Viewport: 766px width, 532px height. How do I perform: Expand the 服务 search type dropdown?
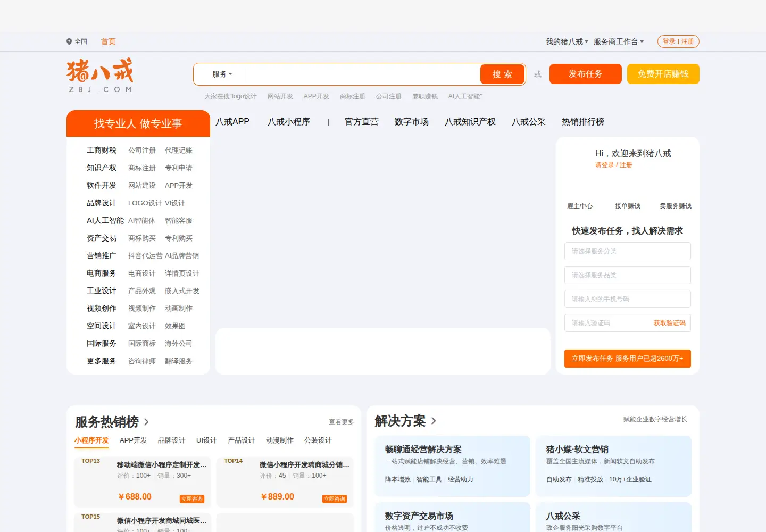click(x=222, y=74)
